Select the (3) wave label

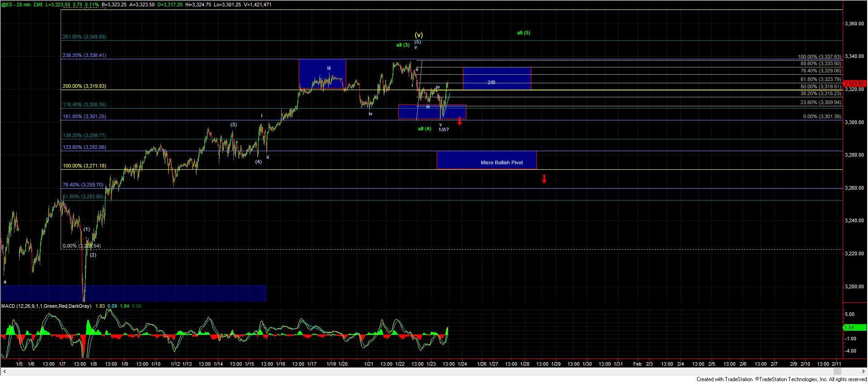[x=233, y=124]
